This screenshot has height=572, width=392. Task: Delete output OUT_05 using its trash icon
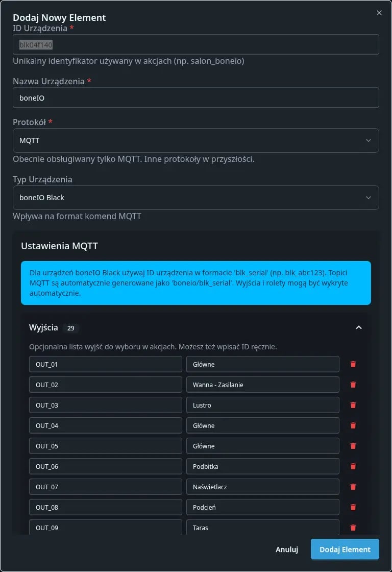(x=353, y=445)
